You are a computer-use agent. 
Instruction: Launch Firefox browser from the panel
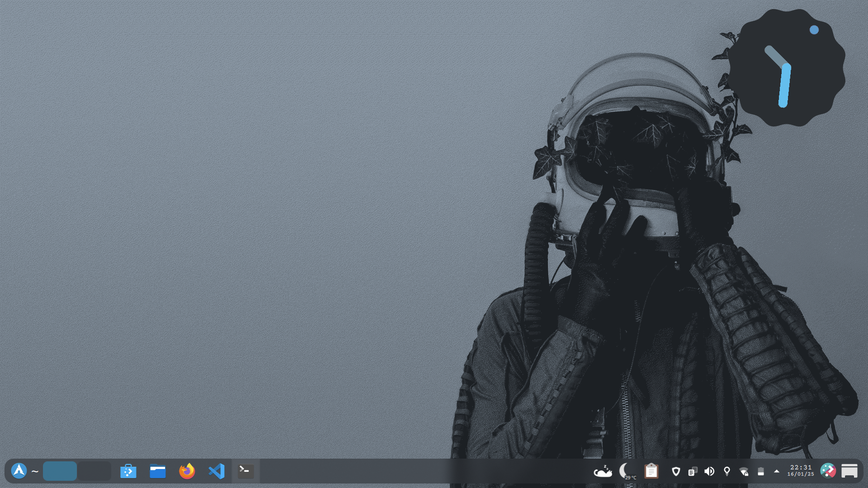pyautogui.click(x=187, y=471)
